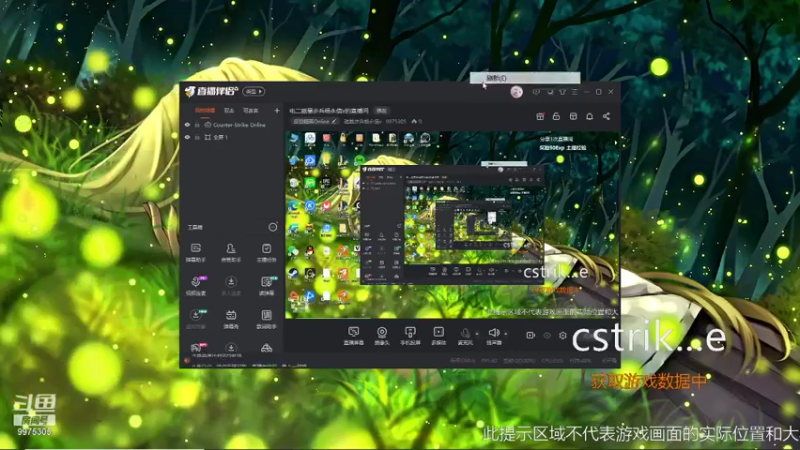Click the share icon above preview
Image resolution: width=800 pixels, height=450 pixels.
tap(606, 116)
